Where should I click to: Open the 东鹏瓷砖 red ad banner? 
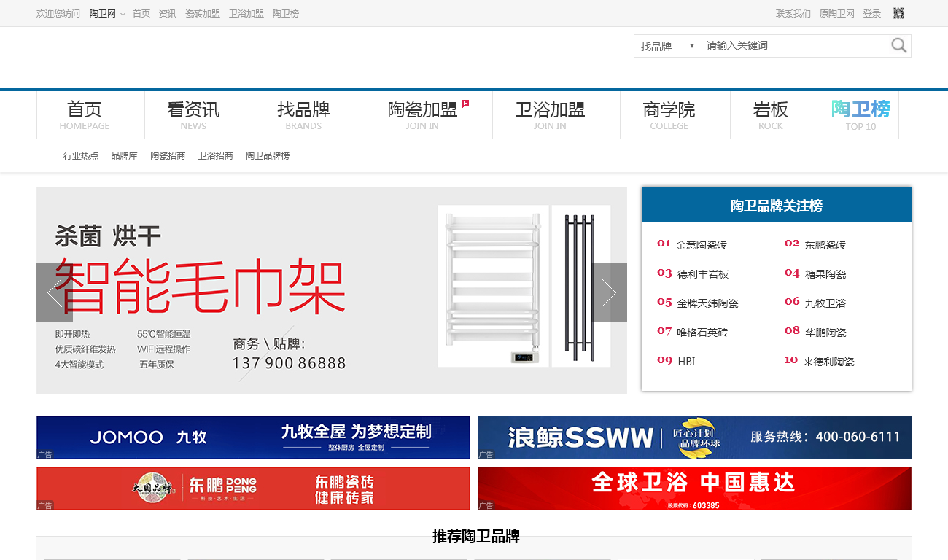click(253, 489)
